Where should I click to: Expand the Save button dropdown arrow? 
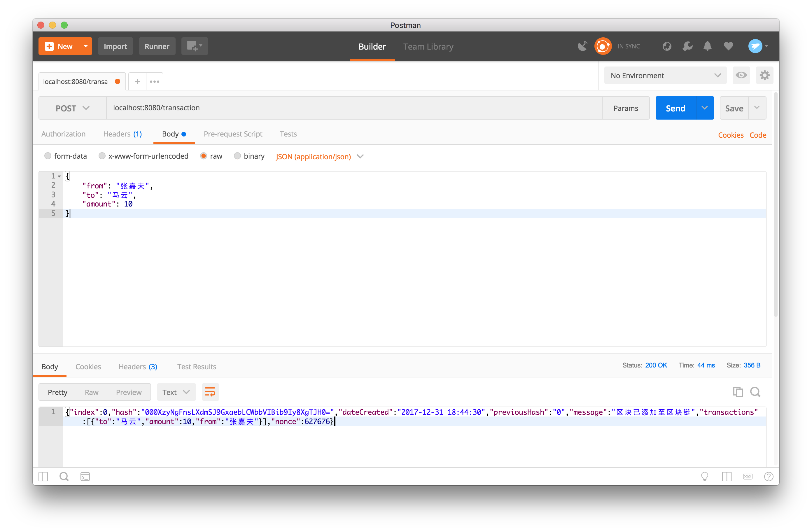click(x=757, y=108)
